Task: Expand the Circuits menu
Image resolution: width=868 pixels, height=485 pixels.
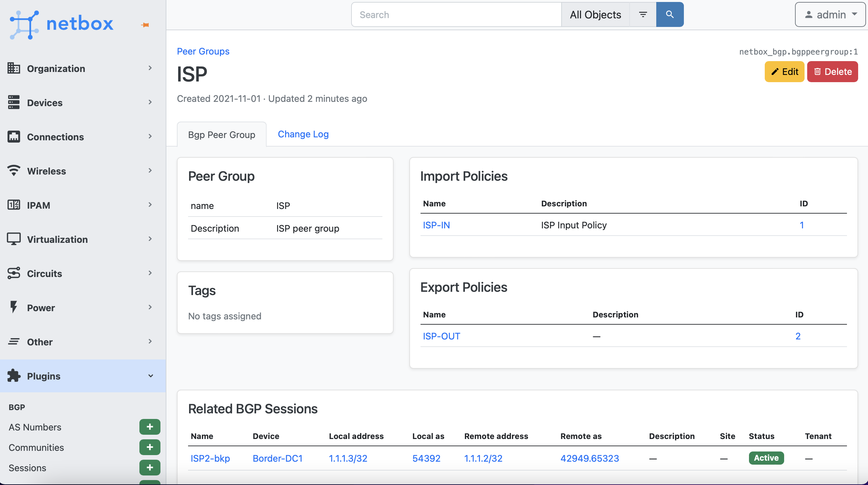Action: pos(150,273)
